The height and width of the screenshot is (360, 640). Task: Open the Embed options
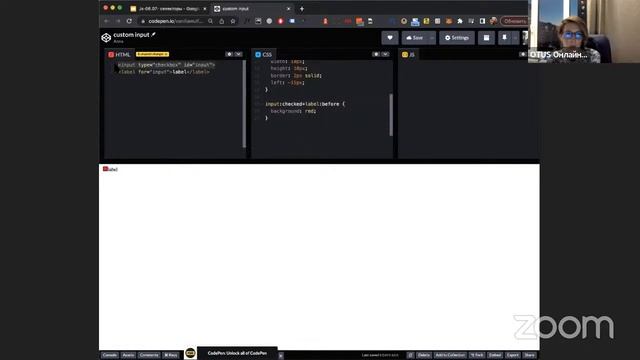(x=495, y=355)
